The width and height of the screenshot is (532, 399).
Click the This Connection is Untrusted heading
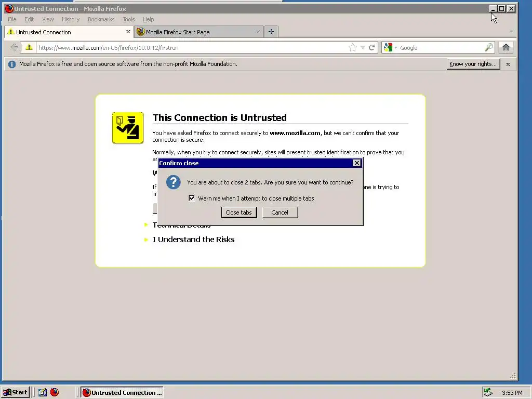coord(220,118)
